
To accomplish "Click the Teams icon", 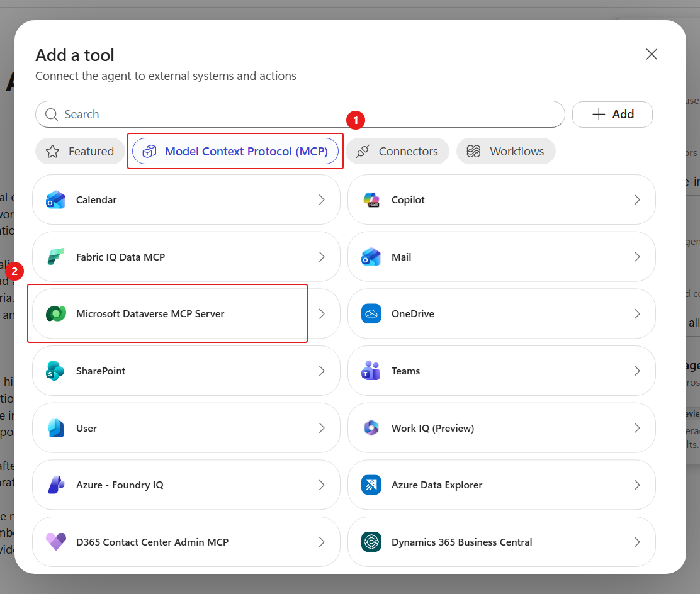I will [x=371, y=371].
